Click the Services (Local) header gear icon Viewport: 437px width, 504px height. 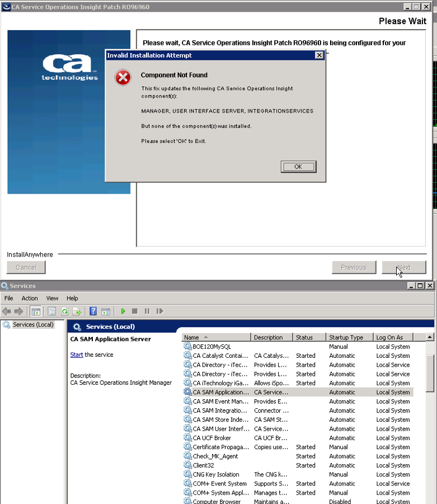pos(77,327)
